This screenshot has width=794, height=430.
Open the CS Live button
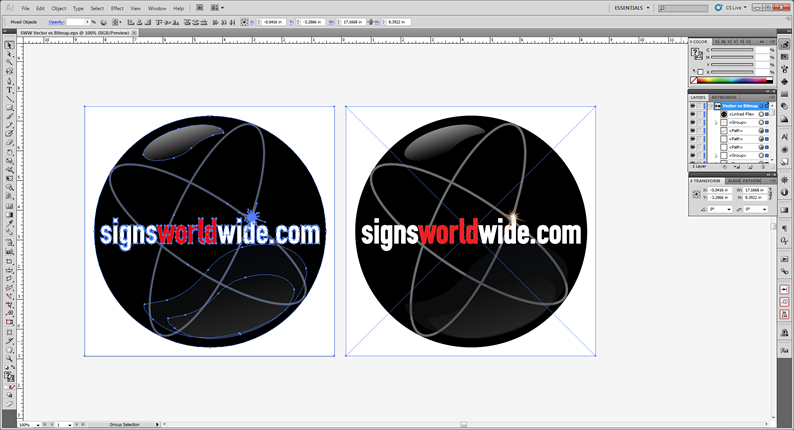731,8
